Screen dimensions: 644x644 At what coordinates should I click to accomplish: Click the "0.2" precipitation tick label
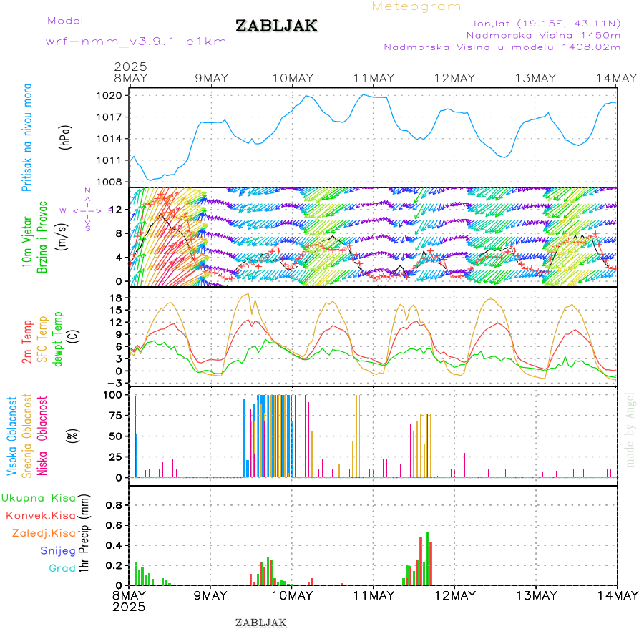click(114, 565)
